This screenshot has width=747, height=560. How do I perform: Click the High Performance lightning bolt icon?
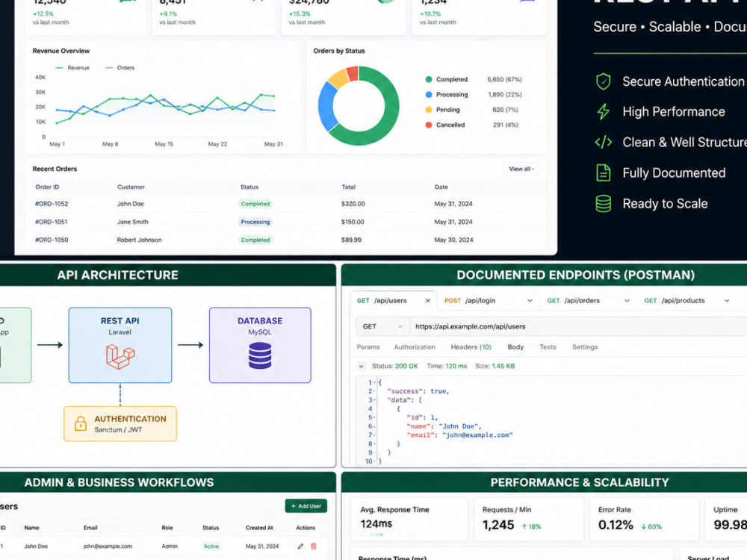pyautogui.click(x=603, y=111)
